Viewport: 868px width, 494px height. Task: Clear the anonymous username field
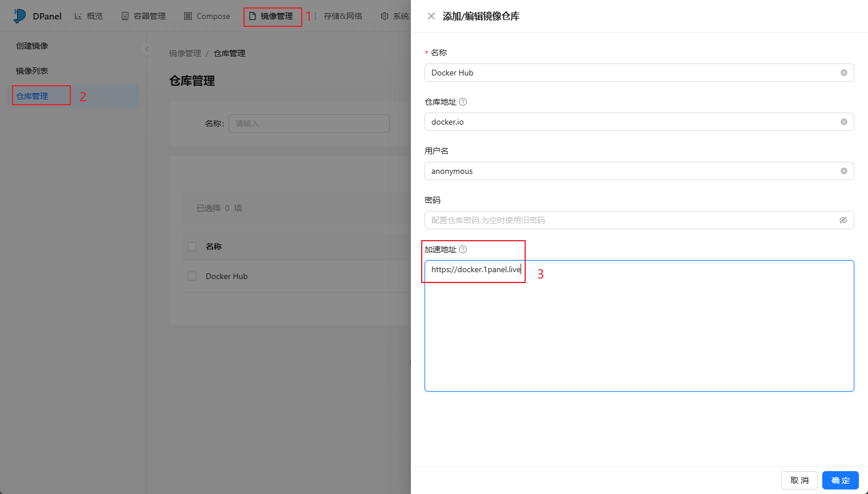click(x=843, y=171)
